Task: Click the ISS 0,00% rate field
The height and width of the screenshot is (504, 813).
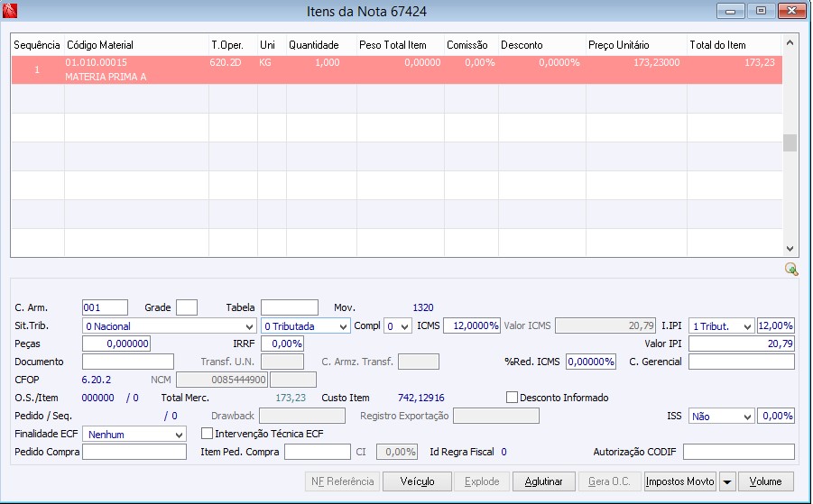Action: click(776, 416)
